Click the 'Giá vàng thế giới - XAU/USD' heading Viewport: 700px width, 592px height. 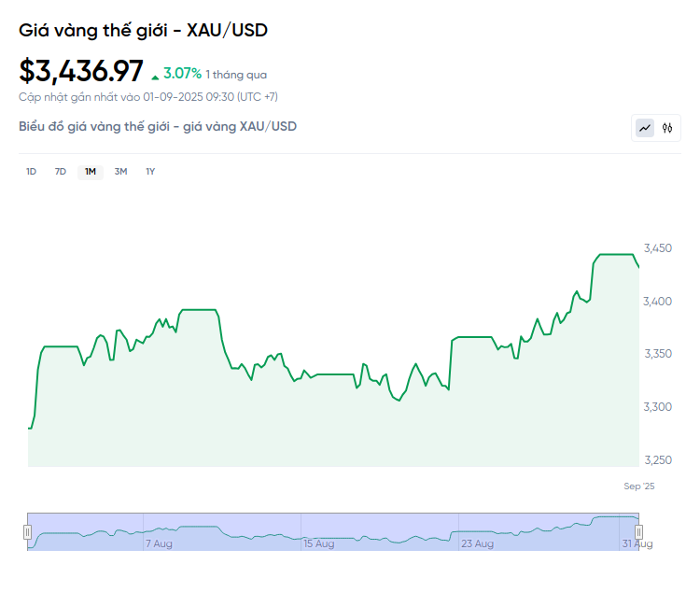[144, 30]
